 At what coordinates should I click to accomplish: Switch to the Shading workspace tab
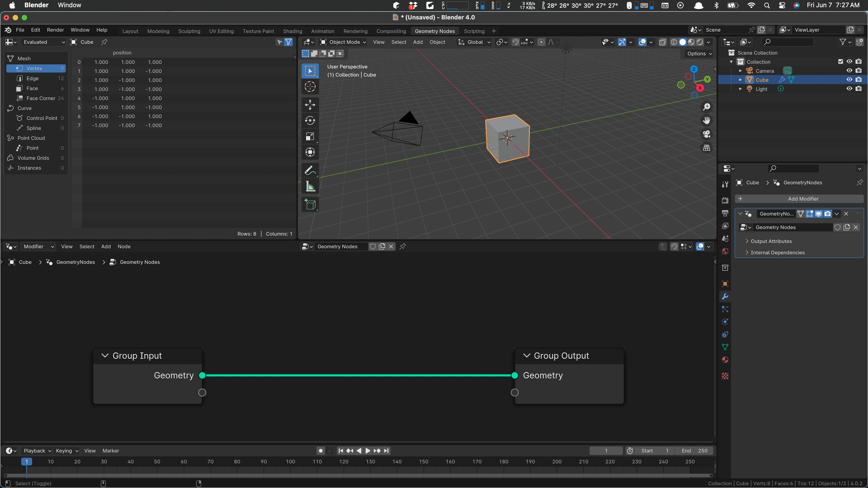point(292,31)
